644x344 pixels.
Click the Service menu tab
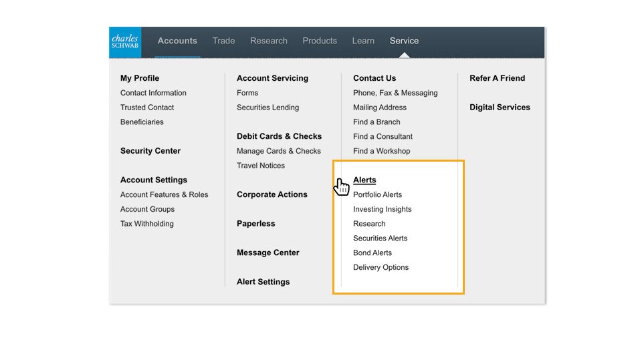coord(404,41)
